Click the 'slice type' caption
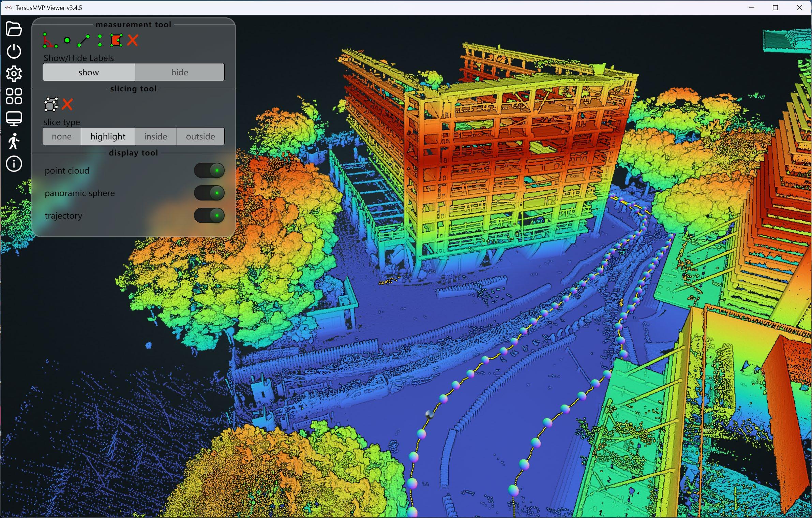 (x=62, y=122)
